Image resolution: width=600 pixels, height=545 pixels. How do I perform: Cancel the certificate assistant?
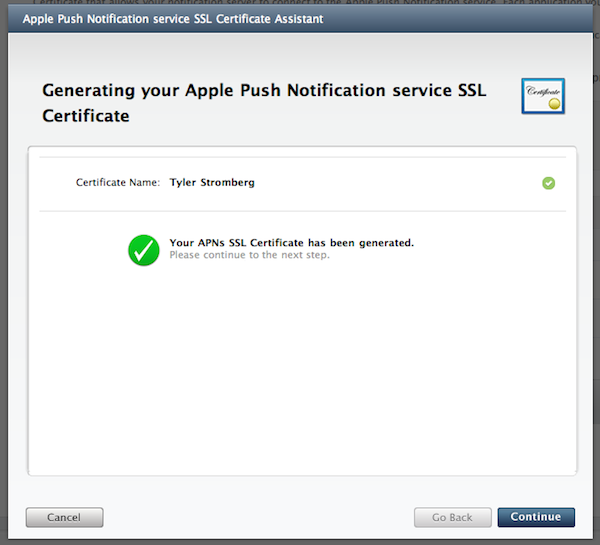coord(64,517)
